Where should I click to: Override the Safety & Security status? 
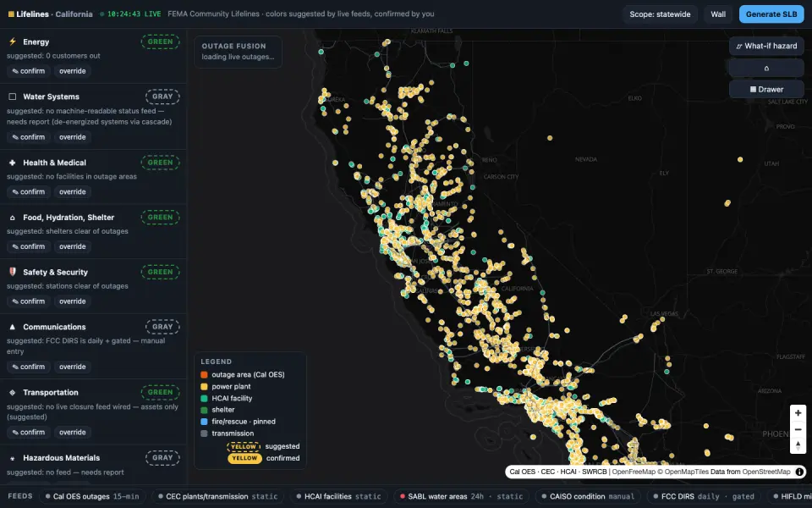pyautogui.click(x=73, y=301)
